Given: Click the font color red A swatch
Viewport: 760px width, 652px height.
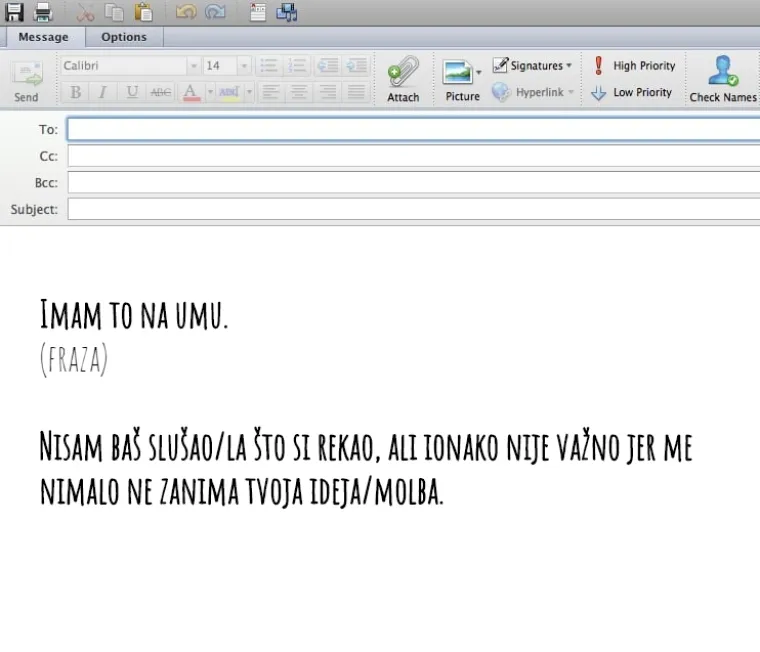Looking at the screenshot, I should (x=190, y=92).
